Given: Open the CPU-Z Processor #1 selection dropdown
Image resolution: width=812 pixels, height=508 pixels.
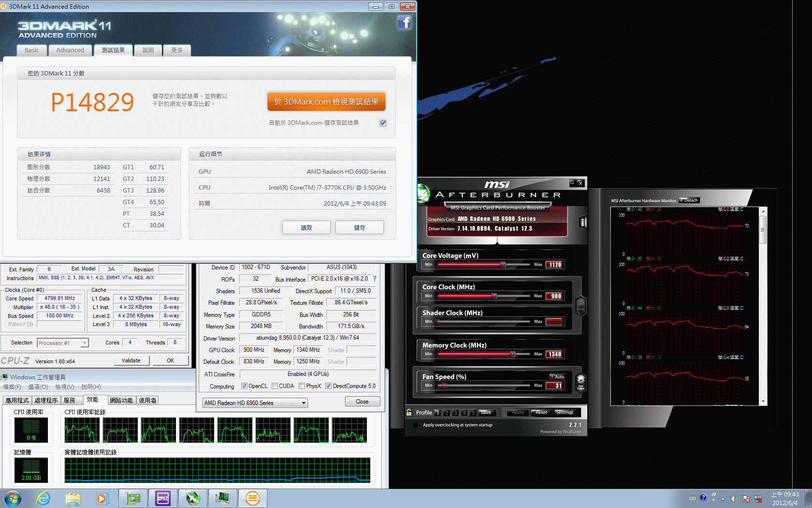Looking at the screenshot, I should click(x=63, y=343).
